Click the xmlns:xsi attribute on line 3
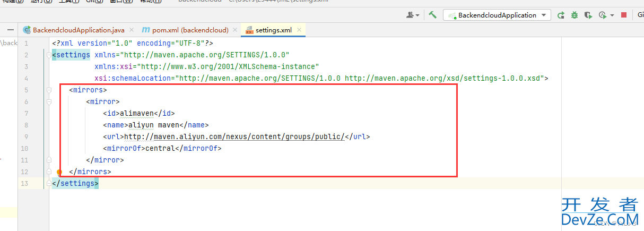The image size is (644, 231). 206,66
